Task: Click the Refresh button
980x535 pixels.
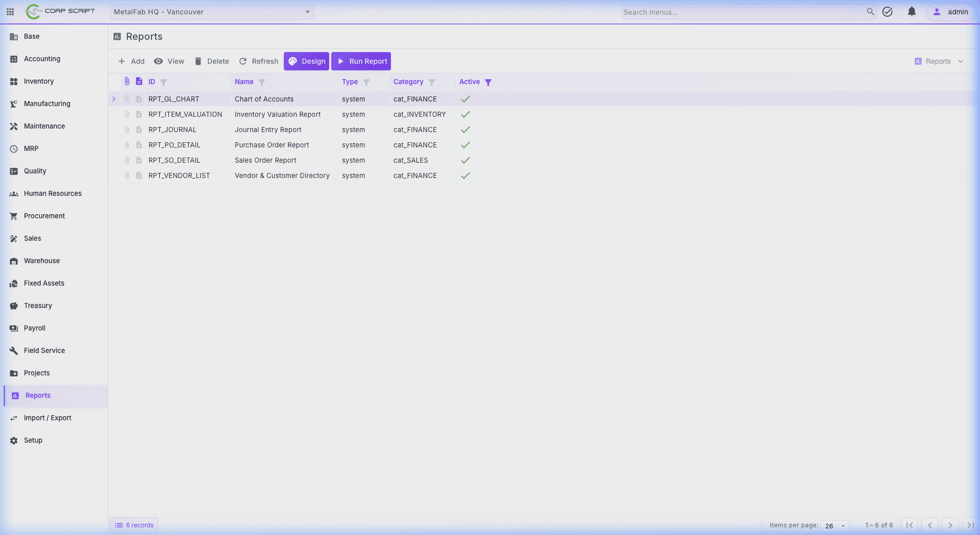Action: point(258,61)
